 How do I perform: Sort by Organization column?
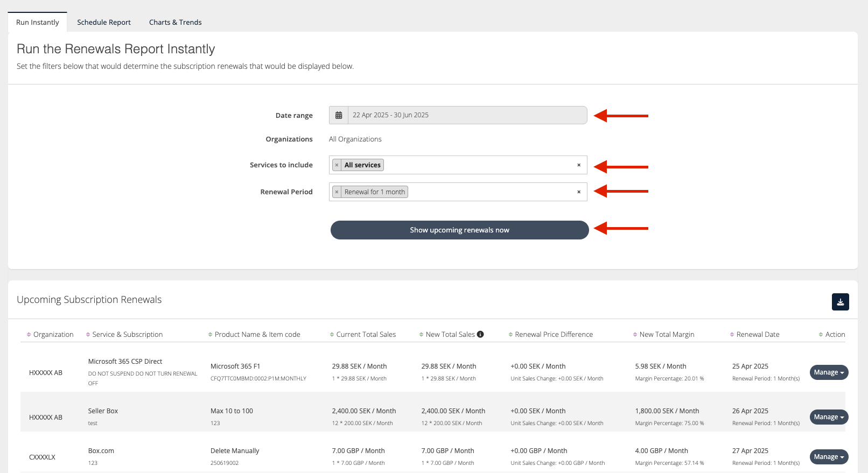tap(53, 335)
